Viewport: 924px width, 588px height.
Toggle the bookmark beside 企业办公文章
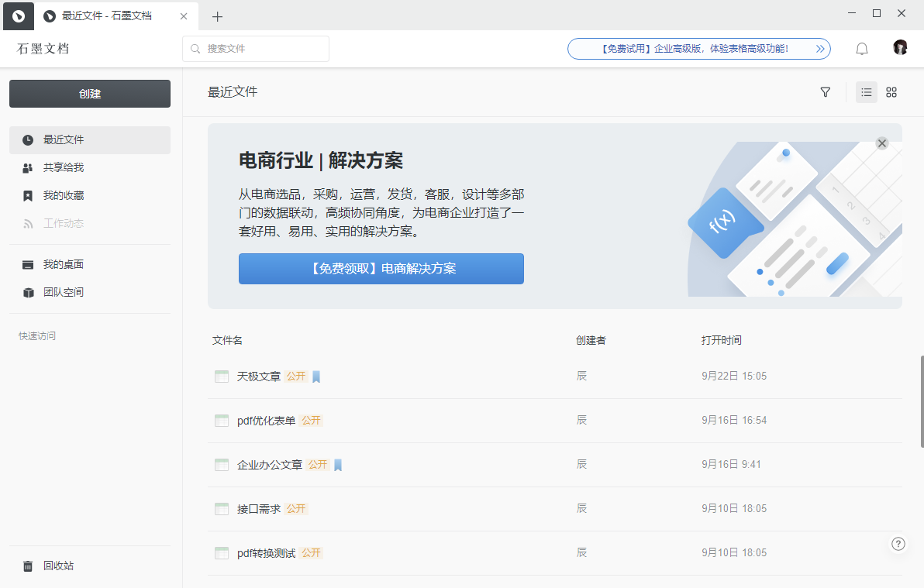tap(338, 464)
